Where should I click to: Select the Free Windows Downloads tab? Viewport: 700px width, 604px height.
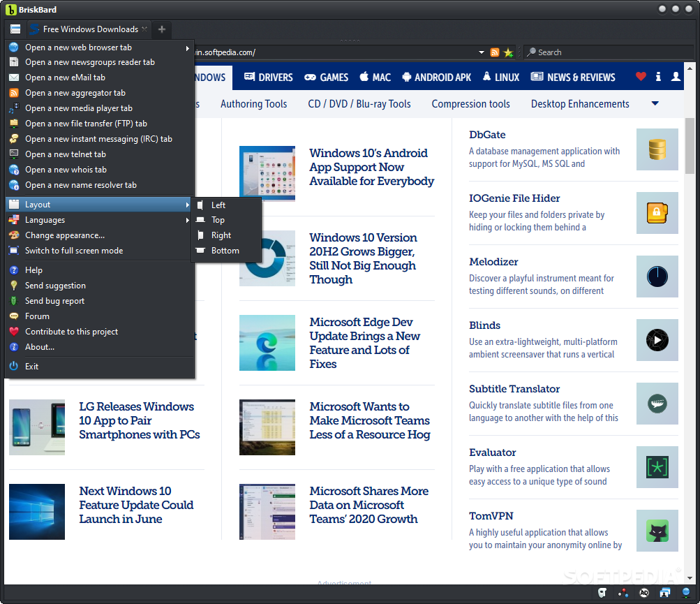point(89,29)
